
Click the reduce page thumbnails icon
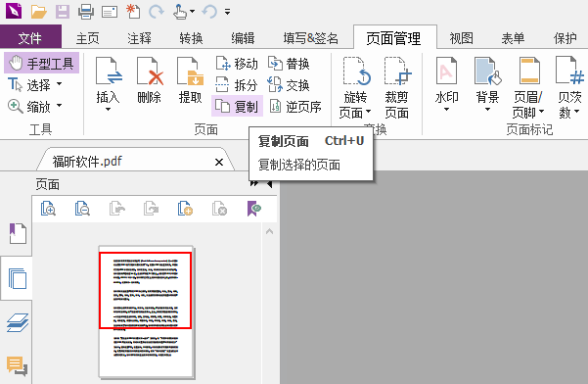(x=82, y=209)
